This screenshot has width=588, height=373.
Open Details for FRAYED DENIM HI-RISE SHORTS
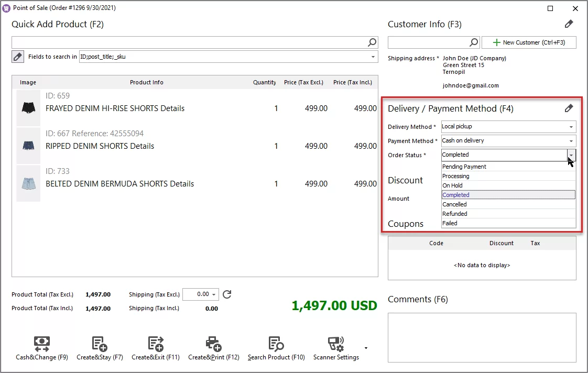coord(172,108)
